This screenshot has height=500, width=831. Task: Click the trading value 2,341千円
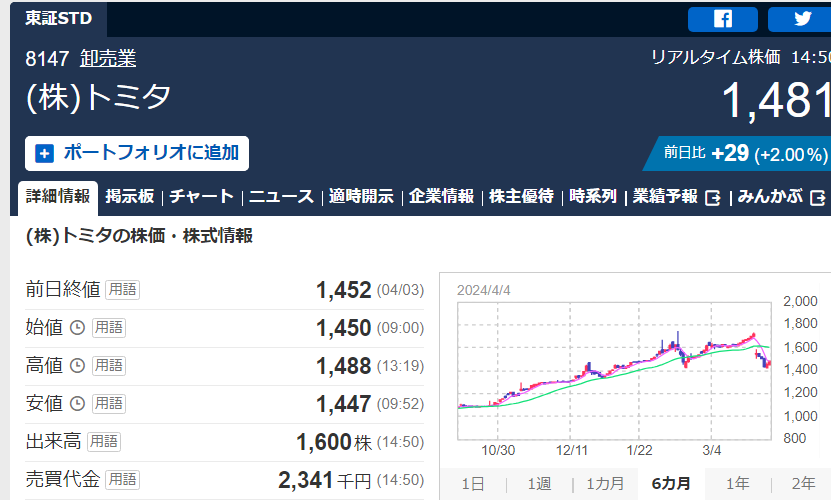click(325, 480)
